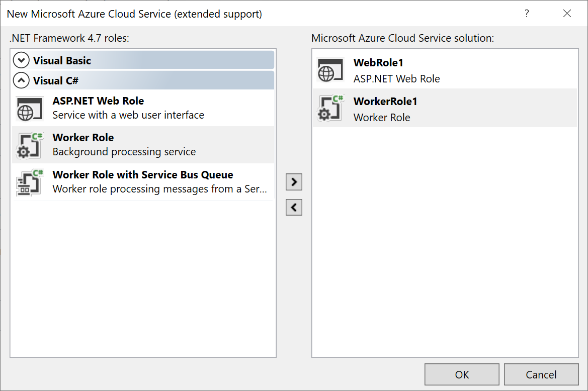This screenshot has height=391, width=588.
Task: Click the Service Bus Queue worker role icon
Action: click(30, 182)
